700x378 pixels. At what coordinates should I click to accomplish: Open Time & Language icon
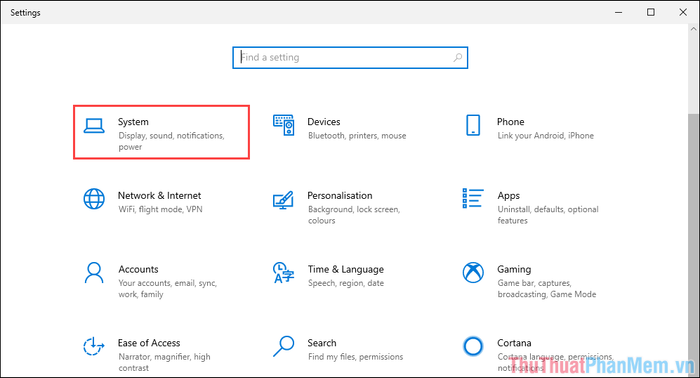[x=283, y=273]
